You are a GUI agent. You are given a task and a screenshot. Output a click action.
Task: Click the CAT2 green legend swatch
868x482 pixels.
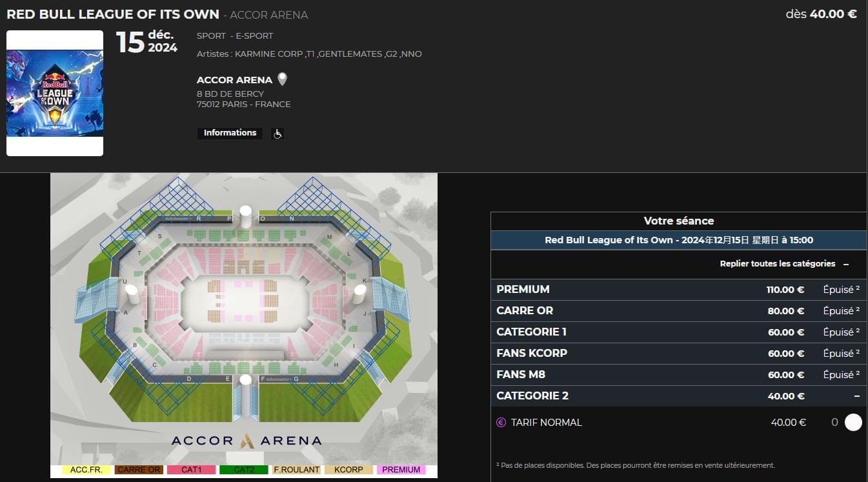(x=244, y=470)
